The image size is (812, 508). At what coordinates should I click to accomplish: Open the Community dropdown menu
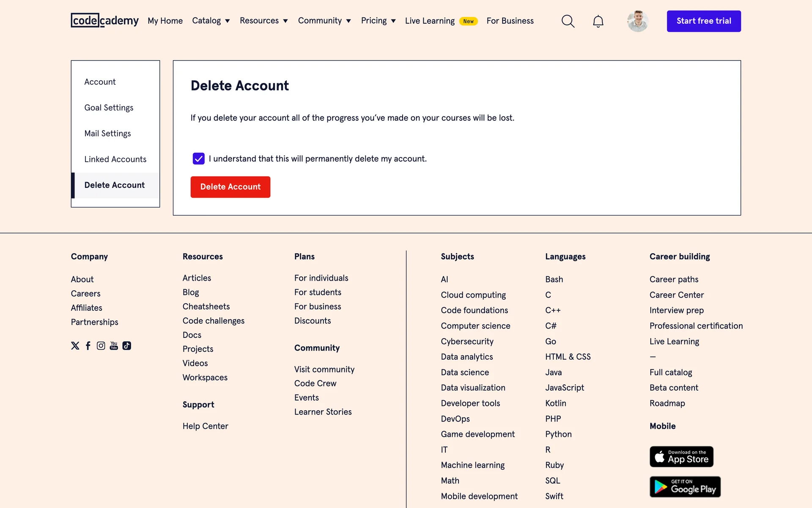(x=324, y=21)
